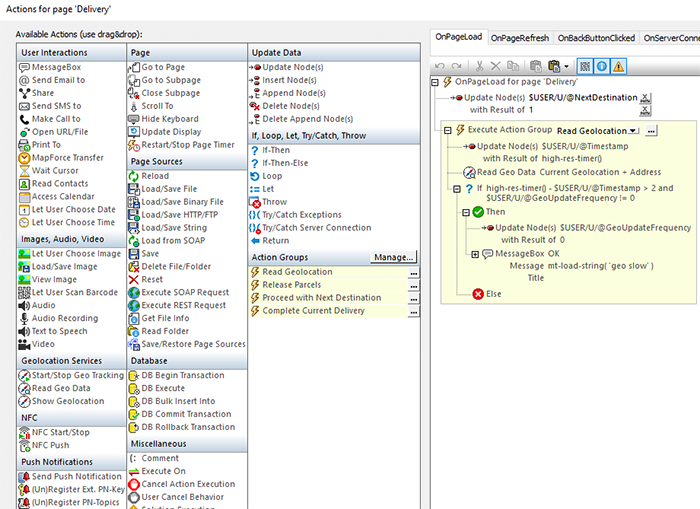Switch to the OnPageRefresh tab
This screenshot has width=700, height=509.
(518, 38)
